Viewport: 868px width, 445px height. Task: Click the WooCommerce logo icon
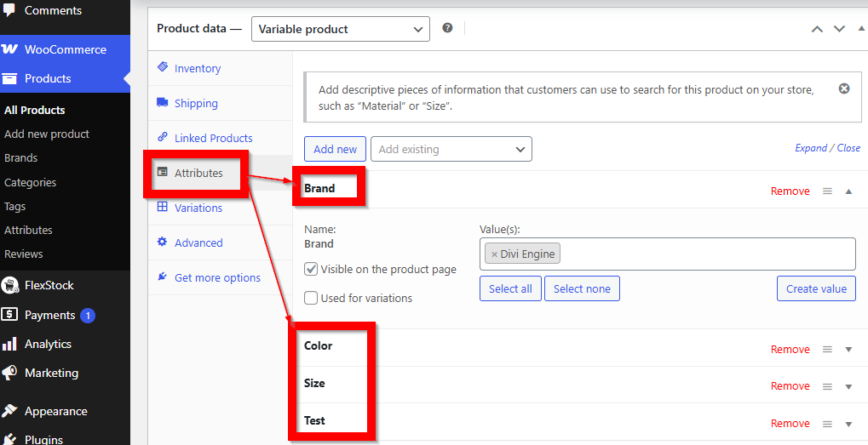9,49
